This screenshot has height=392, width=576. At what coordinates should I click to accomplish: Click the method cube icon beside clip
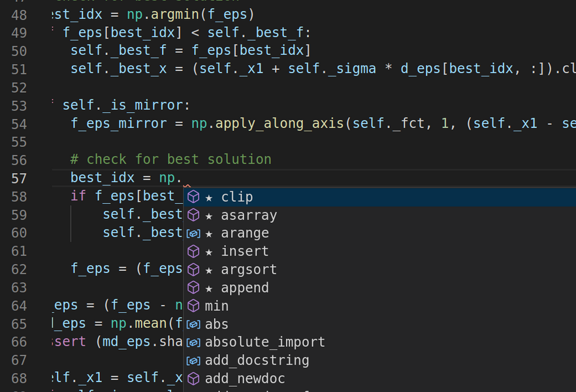click(193, 197)
